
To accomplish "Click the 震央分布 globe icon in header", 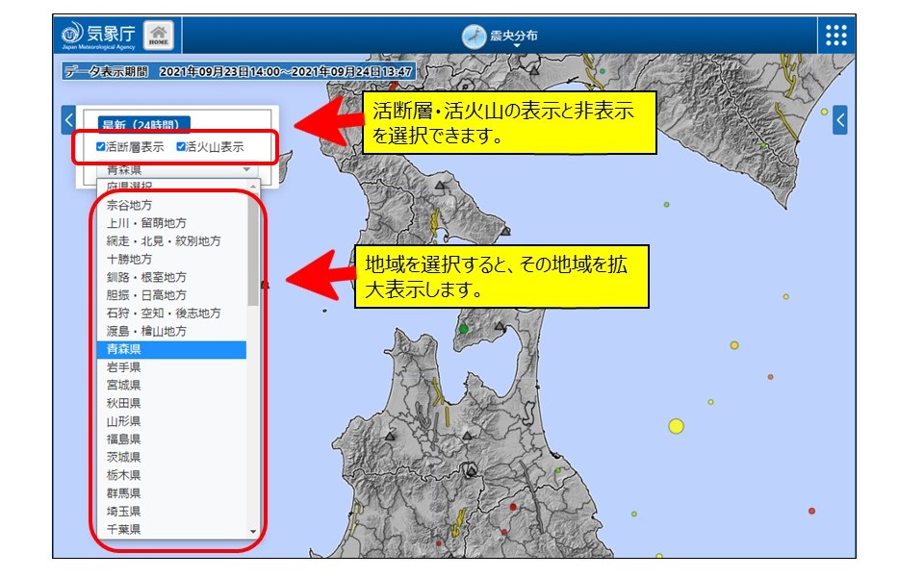I will pyautogui.click(x=474, y=36).
